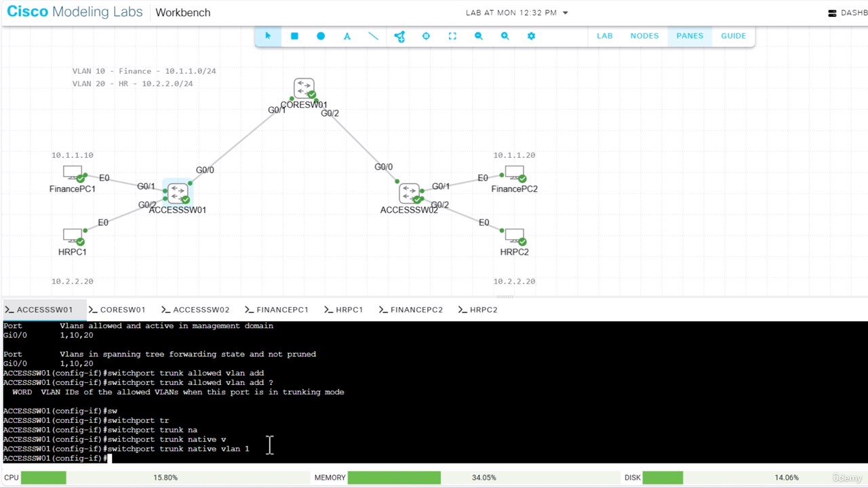
Task: Switch to the HRPC1 console tab
Action: coord(343,310)
